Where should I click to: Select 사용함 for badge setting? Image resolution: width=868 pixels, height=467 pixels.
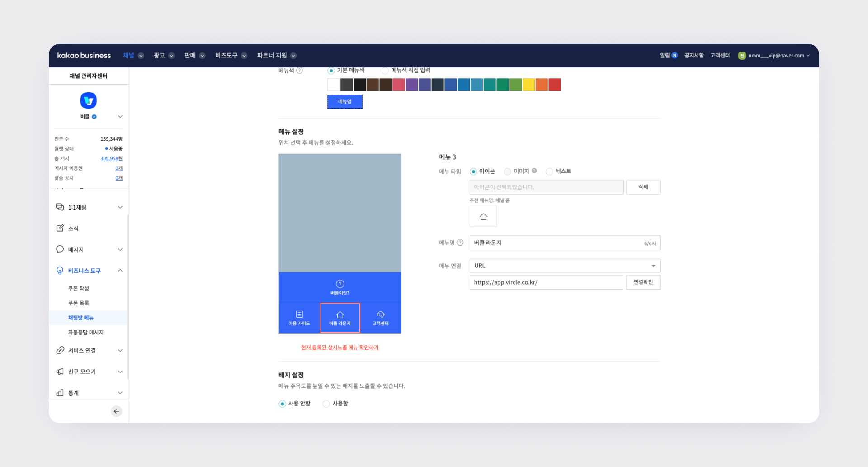point(326,404)
